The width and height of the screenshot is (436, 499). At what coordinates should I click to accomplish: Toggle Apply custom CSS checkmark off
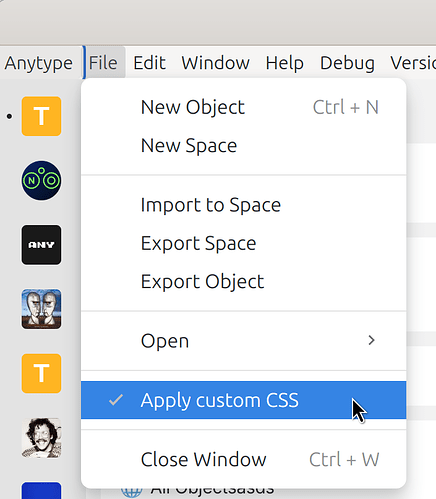tap(243, 400)
